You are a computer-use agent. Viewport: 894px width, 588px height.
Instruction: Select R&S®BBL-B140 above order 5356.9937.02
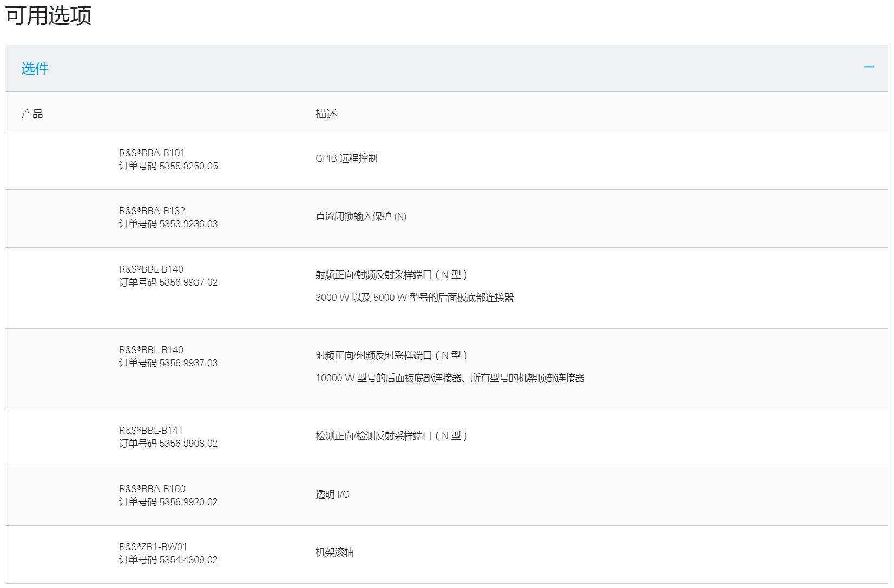click(152, 269)
